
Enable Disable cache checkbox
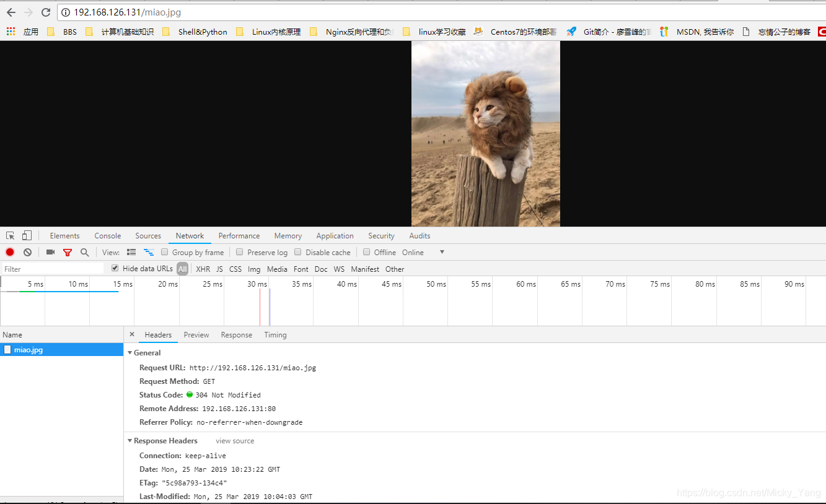[298, 252]
